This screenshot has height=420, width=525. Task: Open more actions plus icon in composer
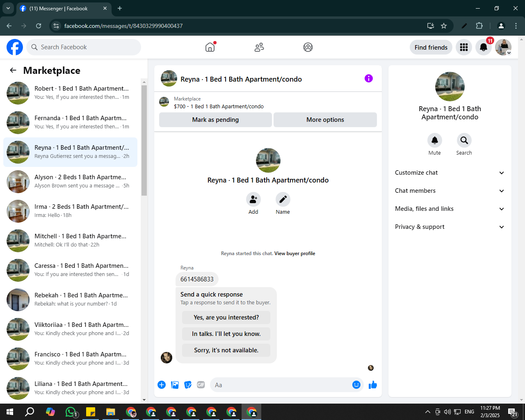(x=162, y=385)
